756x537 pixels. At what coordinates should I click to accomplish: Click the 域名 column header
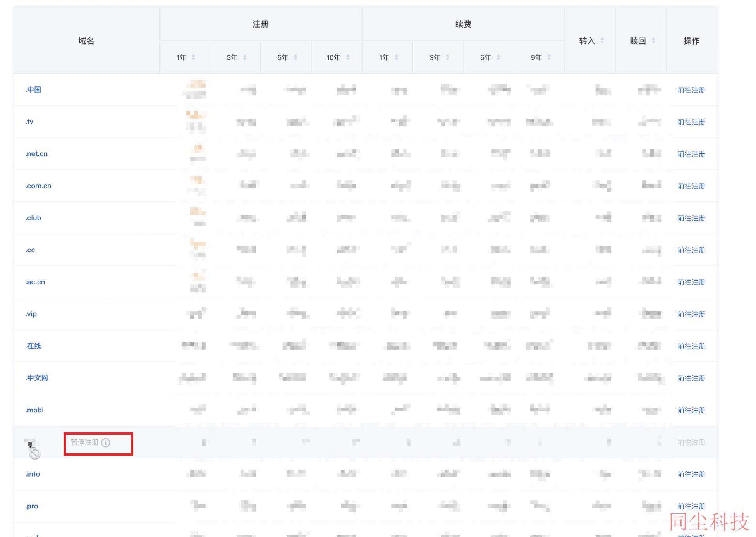(86, 41)
